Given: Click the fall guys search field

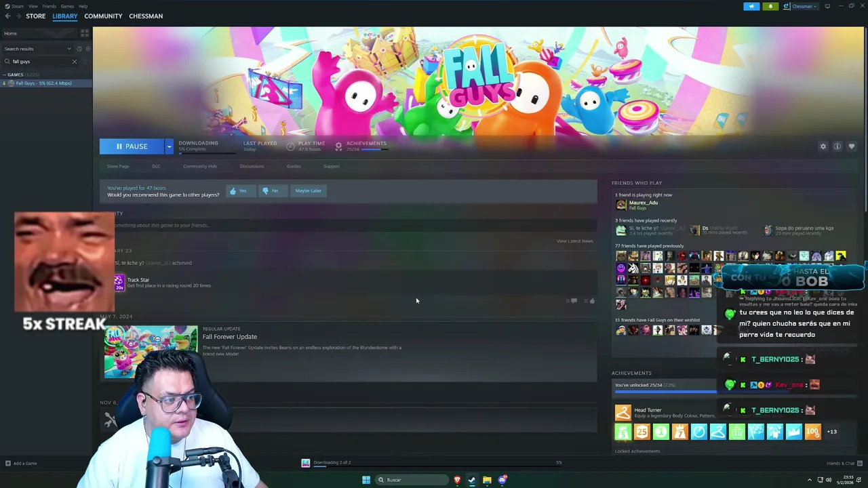Looking at the screenshot, I should pyautogui.click(x=41, y=61).
